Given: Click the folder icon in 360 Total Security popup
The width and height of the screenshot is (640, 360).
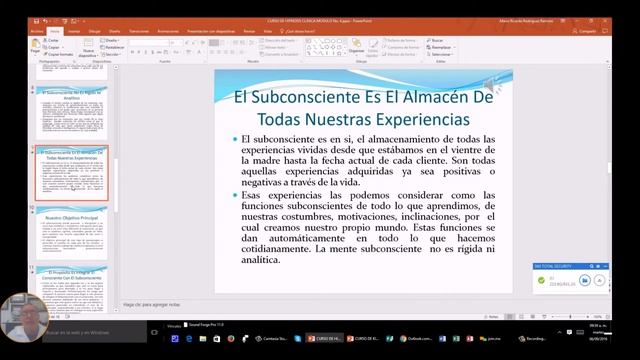Looking at the screenshot, I should click(x=585, y=280).
